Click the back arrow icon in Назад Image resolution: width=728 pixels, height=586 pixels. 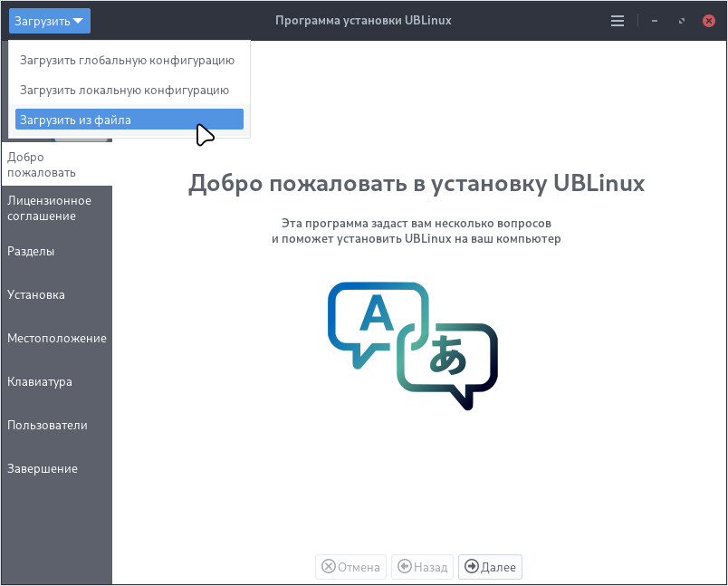tap(405, 567)
